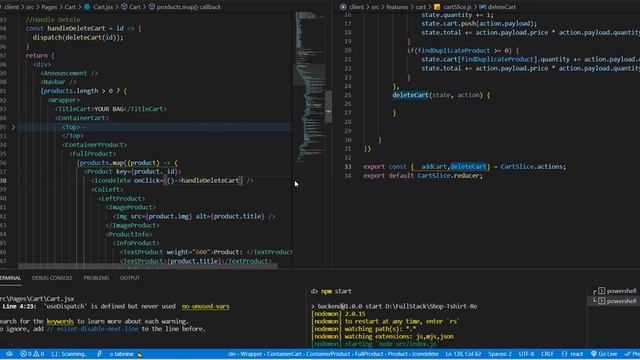The image size is (640, 360).
Task: Click ContainerCart in status bar path
Action: point(284,354)
